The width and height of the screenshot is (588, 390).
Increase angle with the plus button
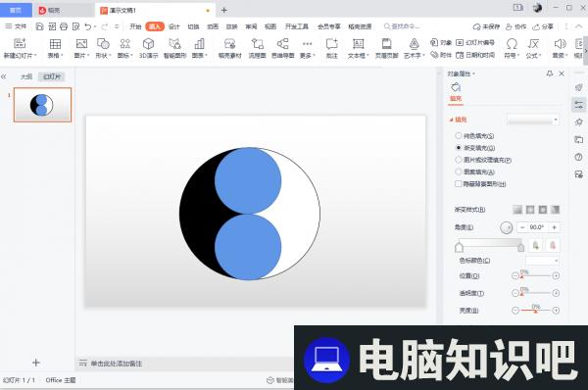pos(554,227)
